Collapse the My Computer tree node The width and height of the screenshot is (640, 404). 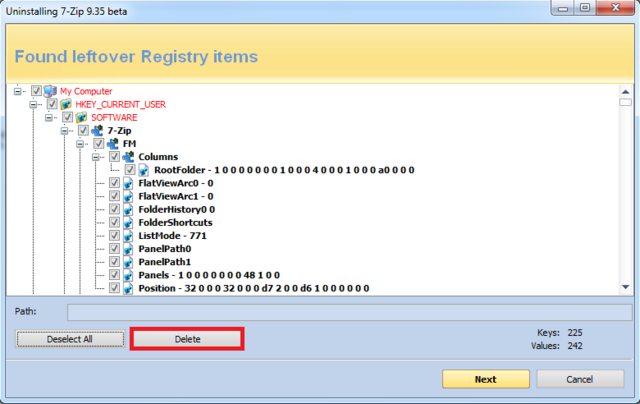click(18, 91)
